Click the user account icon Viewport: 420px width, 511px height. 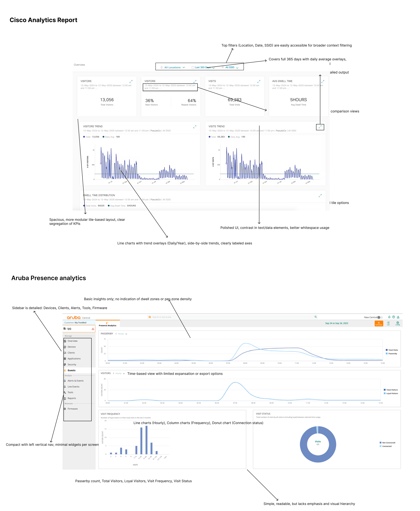(x=398, y=317)
